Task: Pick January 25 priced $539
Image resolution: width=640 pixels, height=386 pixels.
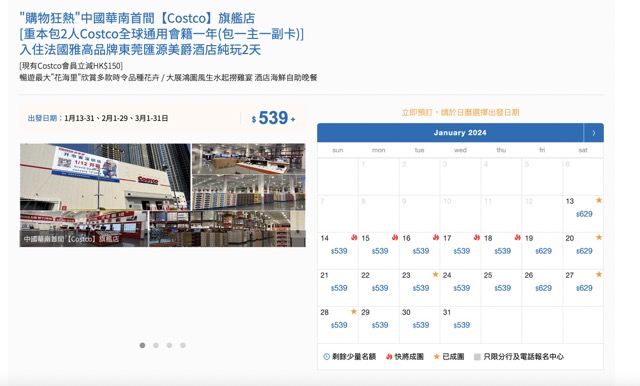Action: [x=501, y=288]
